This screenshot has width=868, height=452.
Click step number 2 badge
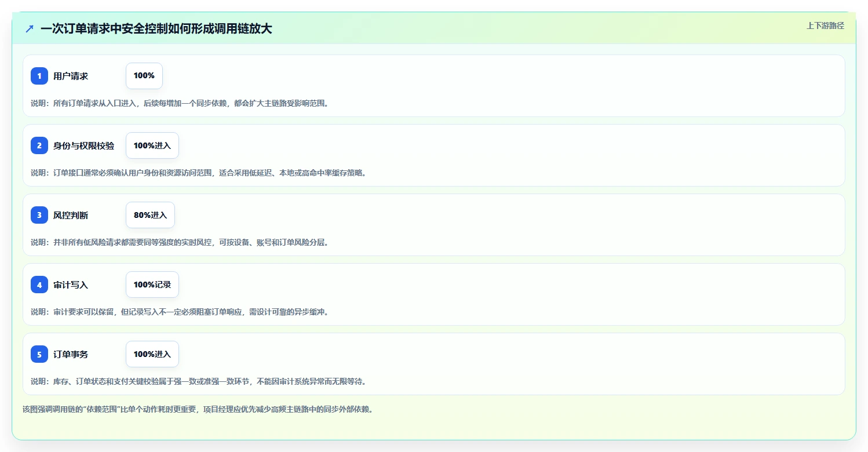39,145
